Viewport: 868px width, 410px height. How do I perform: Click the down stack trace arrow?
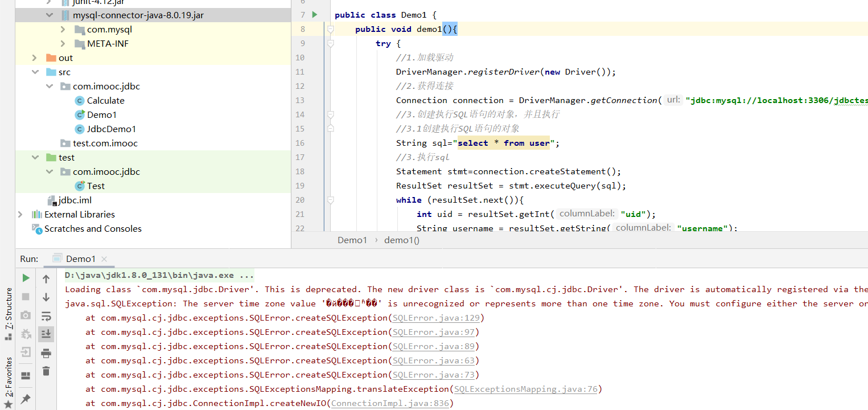[x=46, y=297]
